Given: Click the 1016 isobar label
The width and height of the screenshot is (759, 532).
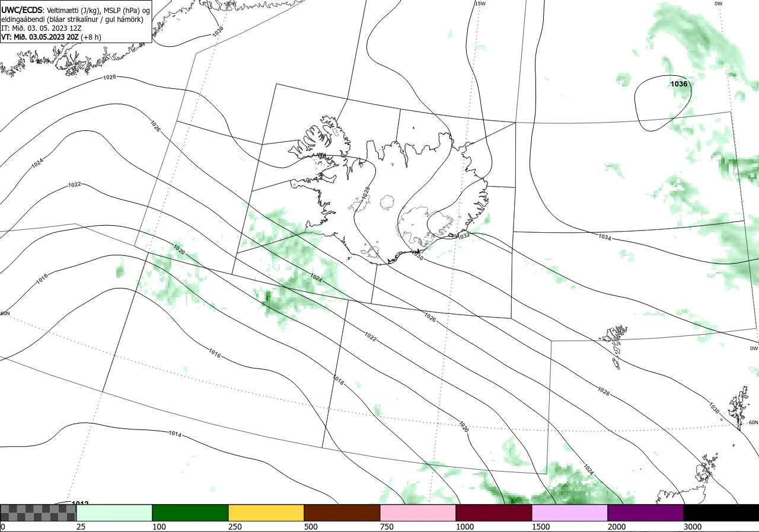Looking at the screenshot, I should (x=215, y=354).
